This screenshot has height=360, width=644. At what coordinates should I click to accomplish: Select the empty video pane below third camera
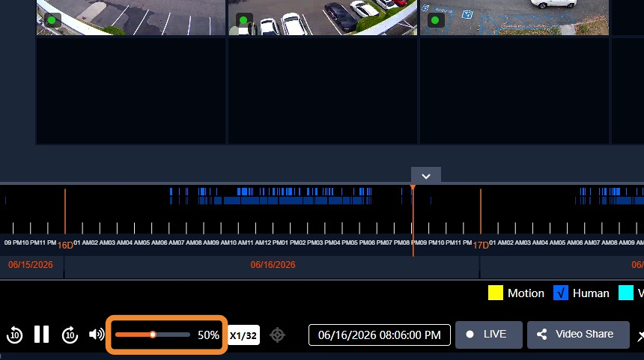[514, 91]
